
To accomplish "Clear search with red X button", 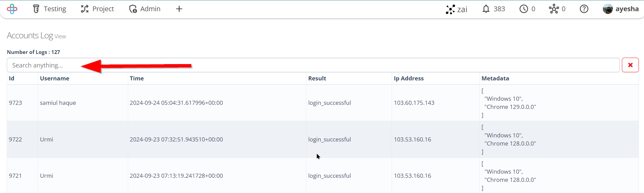I will [x=630, y=65].
